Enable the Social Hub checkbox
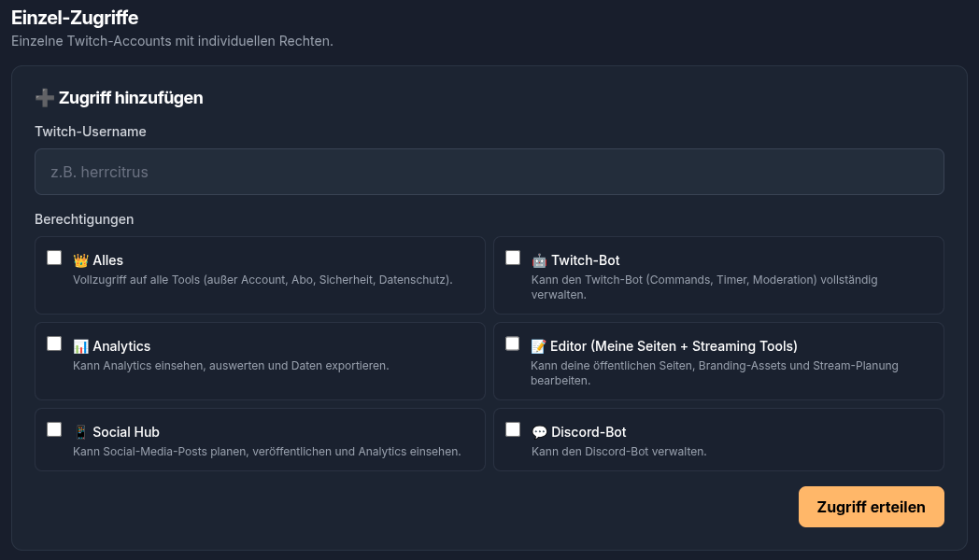The height and width of the screenshot is (560, 979). pyautogui.click(x=53, y=428)
